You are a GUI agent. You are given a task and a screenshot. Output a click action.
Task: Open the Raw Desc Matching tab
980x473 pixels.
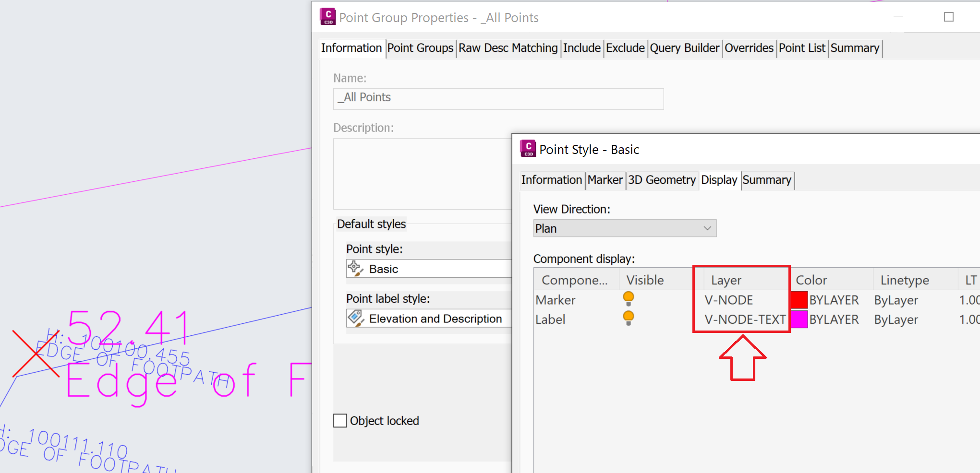click(508, 48)
